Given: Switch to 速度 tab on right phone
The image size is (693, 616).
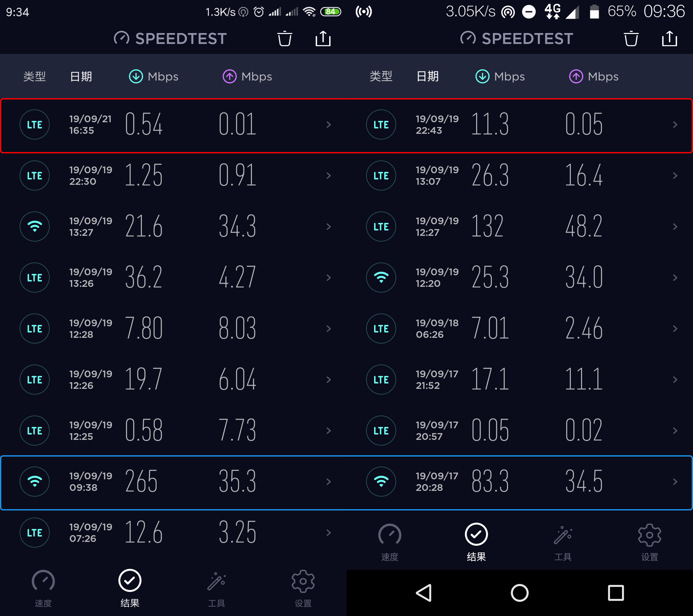Looking at the screenshot, I should click(390, 543).
